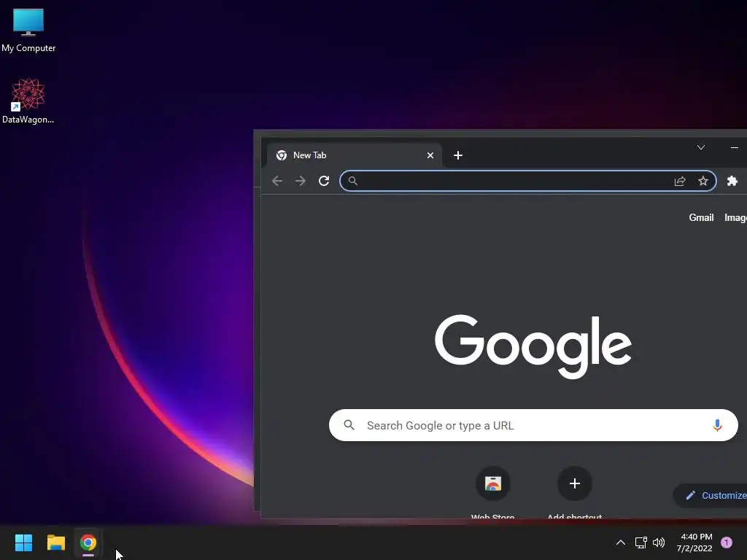Open Chrome tab search dropdown arrow
Image resolution: width=747 pixels, height=560 pixels.
[x=701, y=147]
